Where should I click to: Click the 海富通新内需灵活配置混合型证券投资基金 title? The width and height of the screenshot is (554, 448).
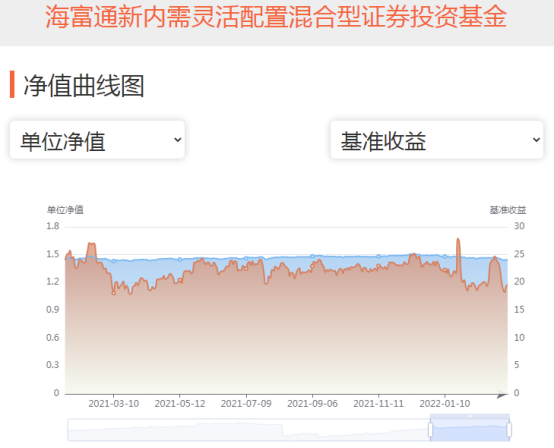click(276, 17)
